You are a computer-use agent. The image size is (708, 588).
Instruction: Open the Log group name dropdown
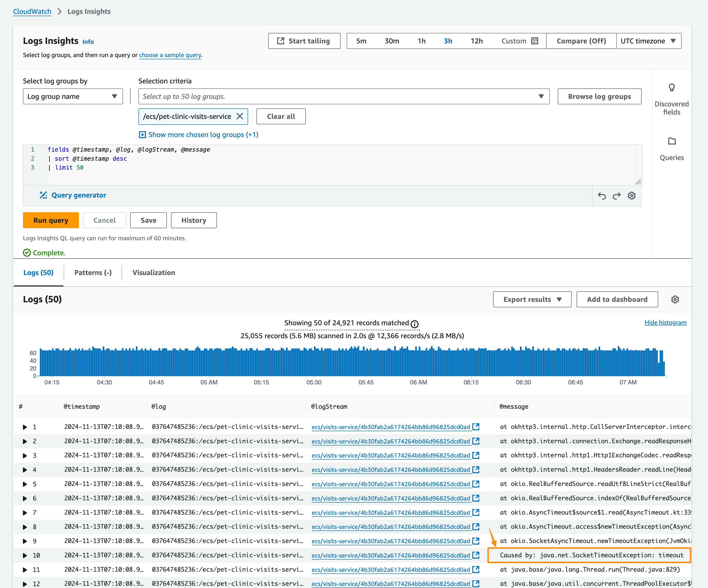pos(73,96)
